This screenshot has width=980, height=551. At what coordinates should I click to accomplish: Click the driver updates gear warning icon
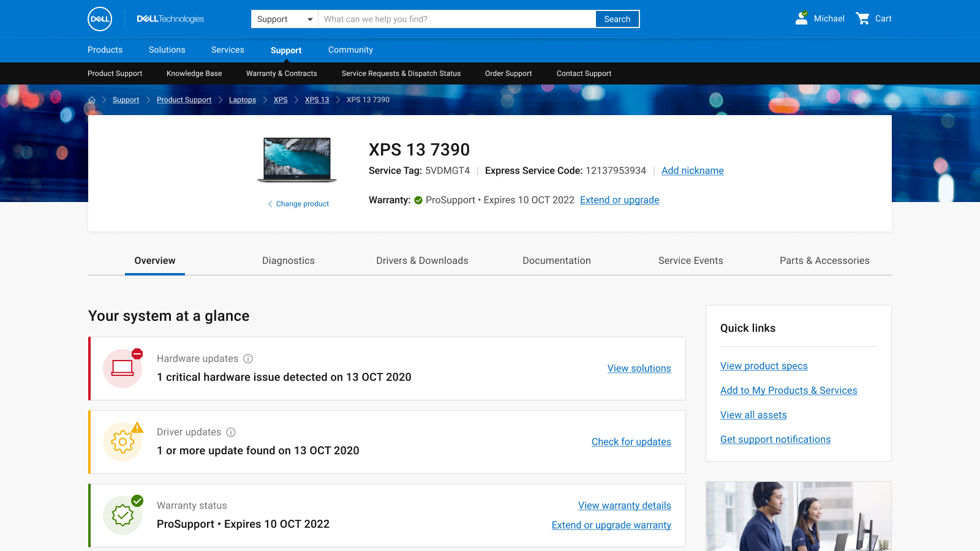(123, 442)
